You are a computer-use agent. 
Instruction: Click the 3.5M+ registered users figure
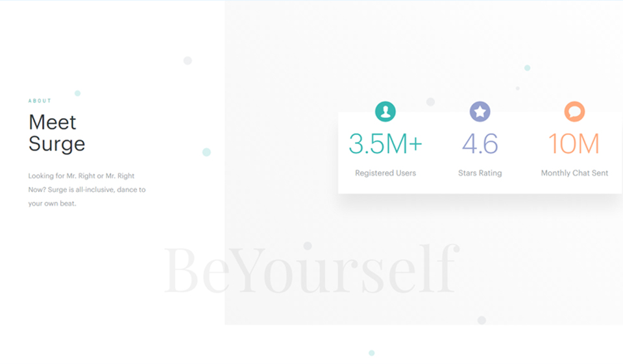point(385,144)
